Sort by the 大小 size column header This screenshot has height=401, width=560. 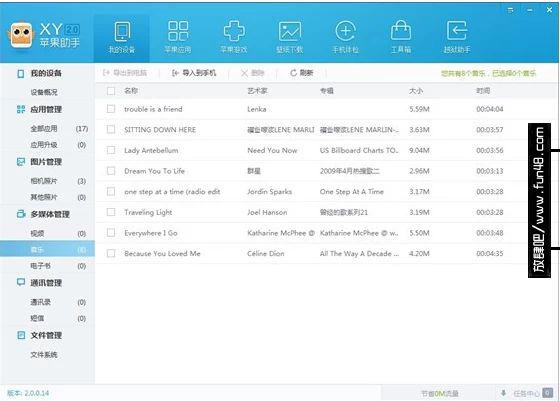pos(416,91)
